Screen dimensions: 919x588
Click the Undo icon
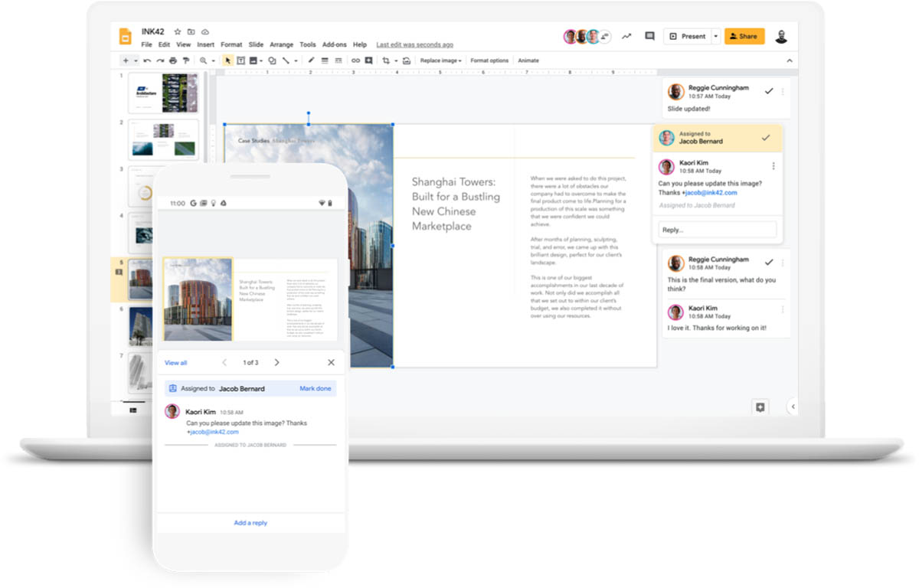coord(146,60)
